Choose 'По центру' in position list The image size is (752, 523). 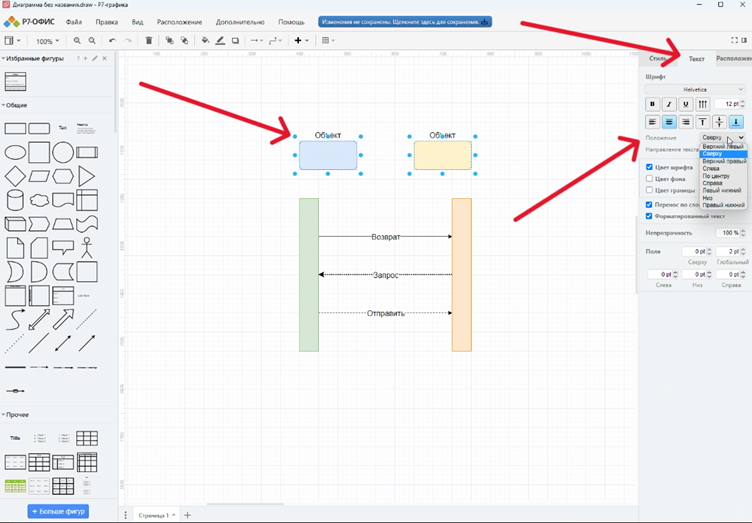[x=716, y=176]
